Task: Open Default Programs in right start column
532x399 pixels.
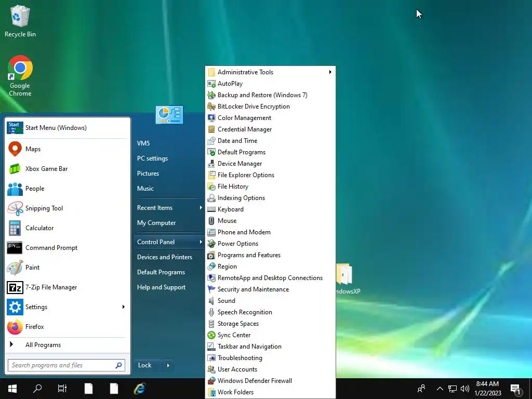Action: [x=169, y=272]
